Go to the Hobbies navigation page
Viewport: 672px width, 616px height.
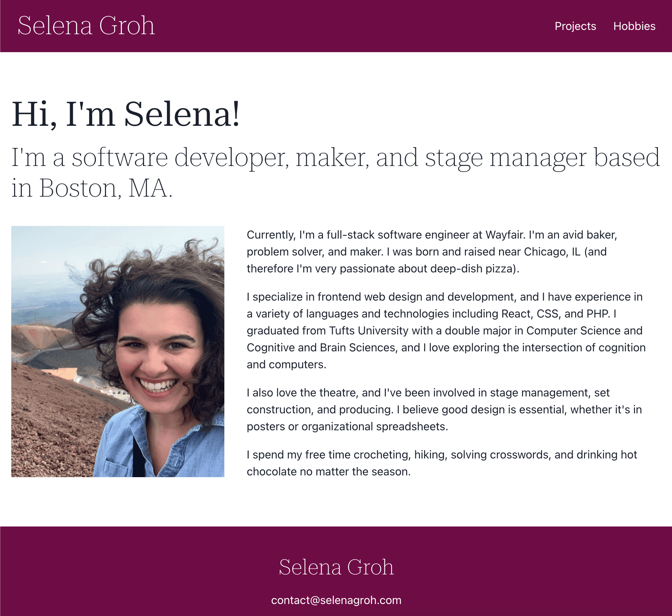tap(634, 26)
